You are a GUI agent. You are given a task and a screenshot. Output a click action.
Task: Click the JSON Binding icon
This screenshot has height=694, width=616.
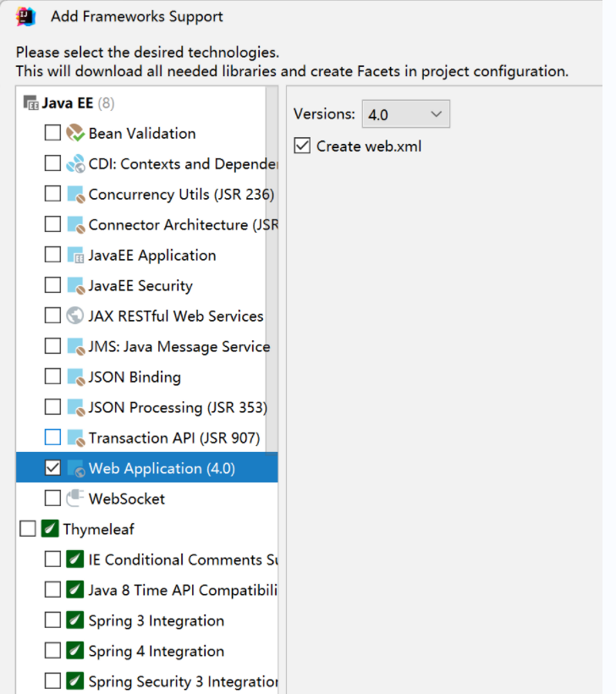[75, 377]
